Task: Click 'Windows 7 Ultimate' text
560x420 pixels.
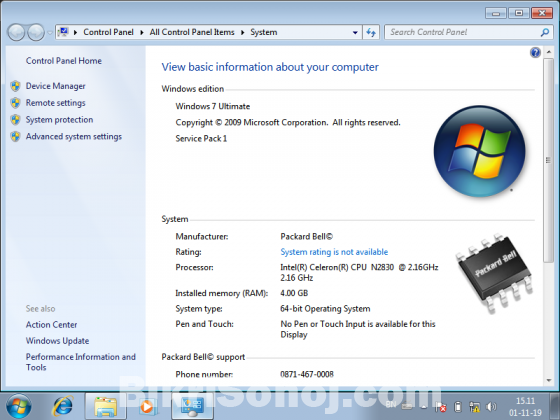Action: (x=212, y=106)
